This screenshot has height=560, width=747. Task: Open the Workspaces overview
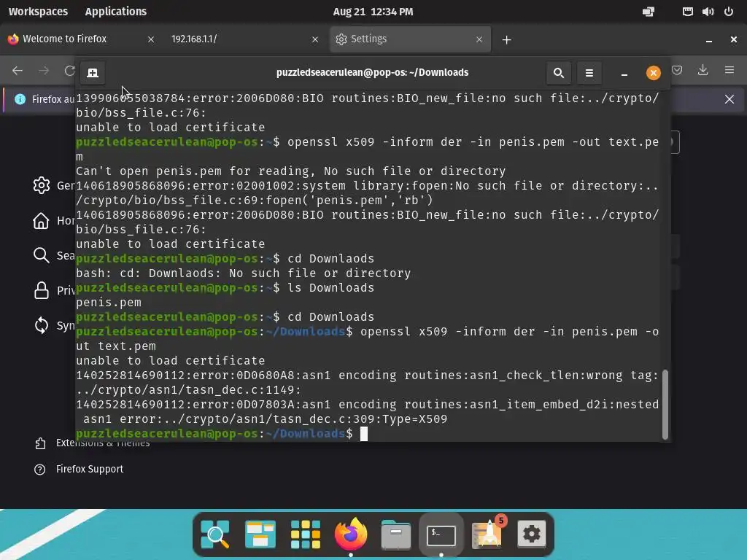point(38,12)
